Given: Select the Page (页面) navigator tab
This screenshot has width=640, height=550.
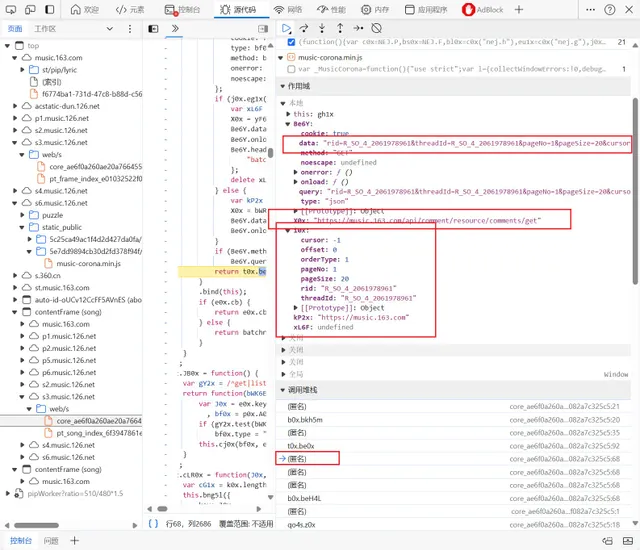Looking at the screenshot, I should (15, 29).
